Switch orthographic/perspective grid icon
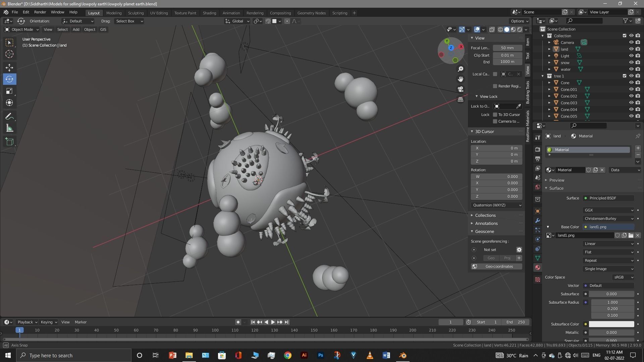The height and width of the screenshot is (362, 644). pyautogui.click(x=461, y=99)
